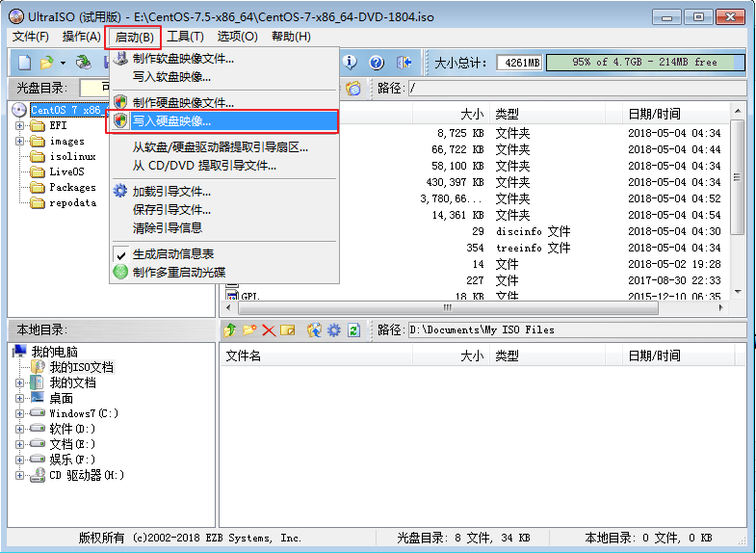
Task: Click the 桌面 desktop icon
Action: pos(38,398)
